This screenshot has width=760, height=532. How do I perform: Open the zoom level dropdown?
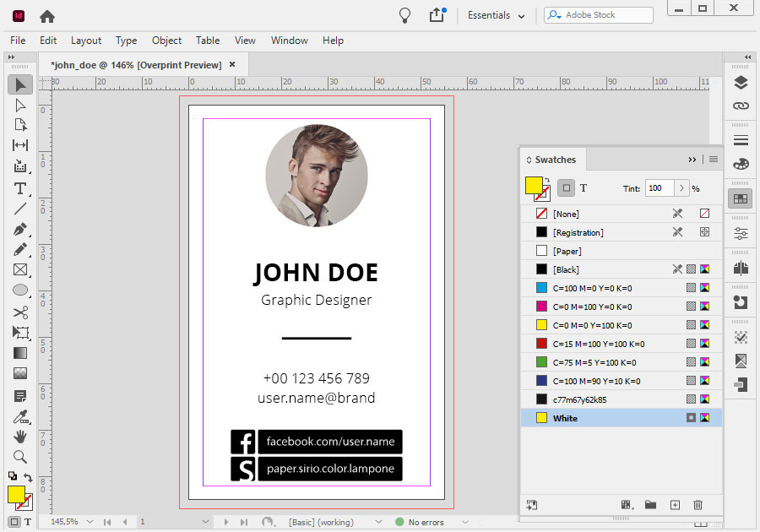(90, 522)
